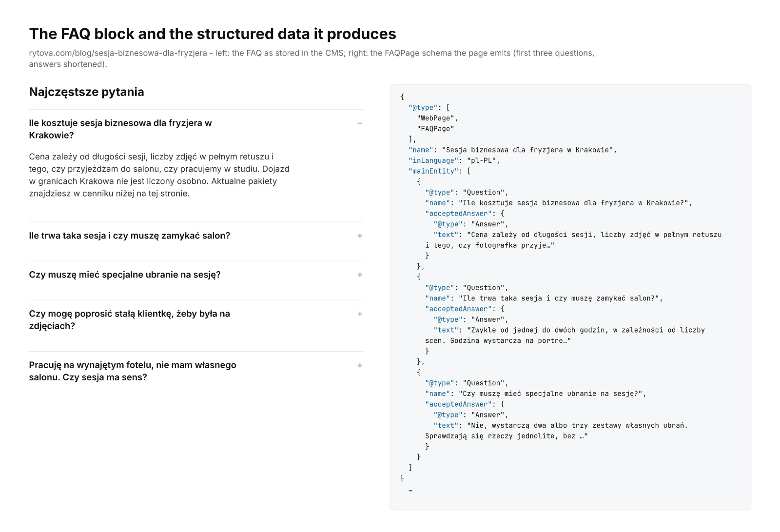
Task: Click the JSON line "name": "Sesja biznesowa dla fryzjera w Krakowie"
Action: pyautogui.click(x=513, y=150)
